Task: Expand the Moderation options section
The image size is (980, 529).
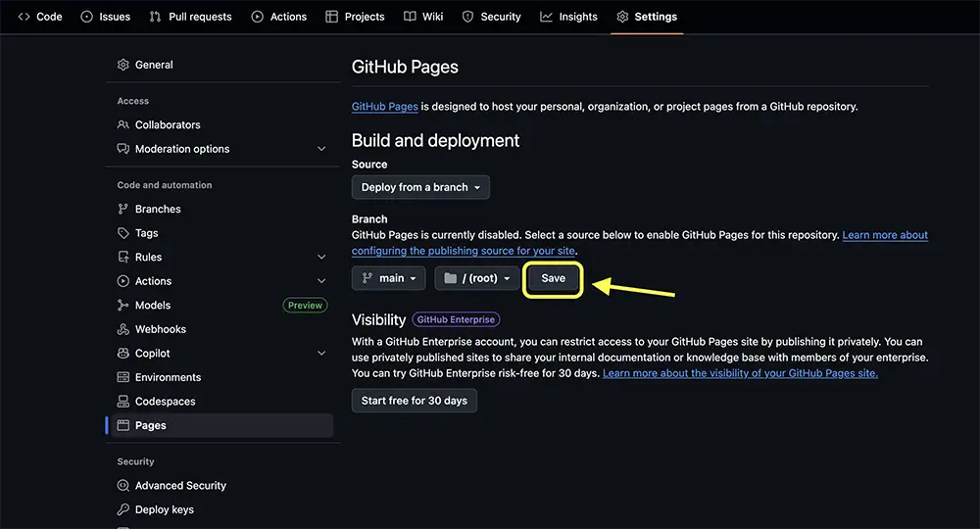Action: click(x=321, y=149)
